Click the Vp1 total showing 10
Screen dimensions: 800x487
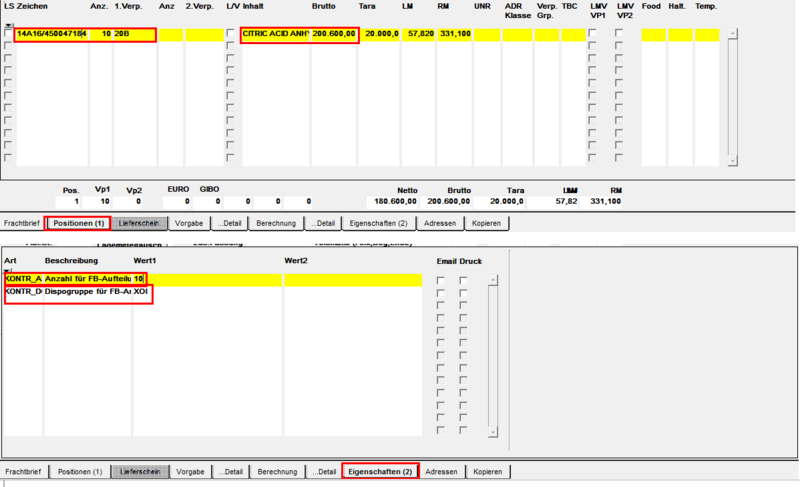pos(98,201)
